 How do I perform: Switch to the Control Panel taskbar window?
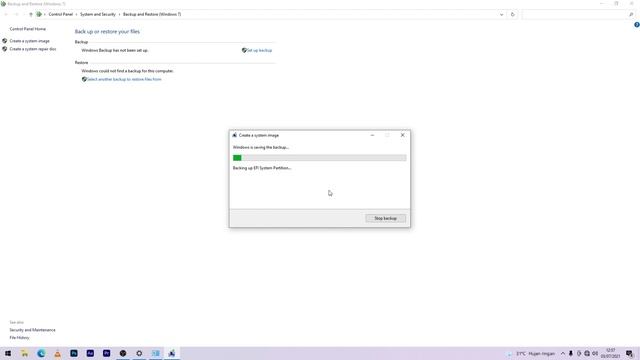156,353
